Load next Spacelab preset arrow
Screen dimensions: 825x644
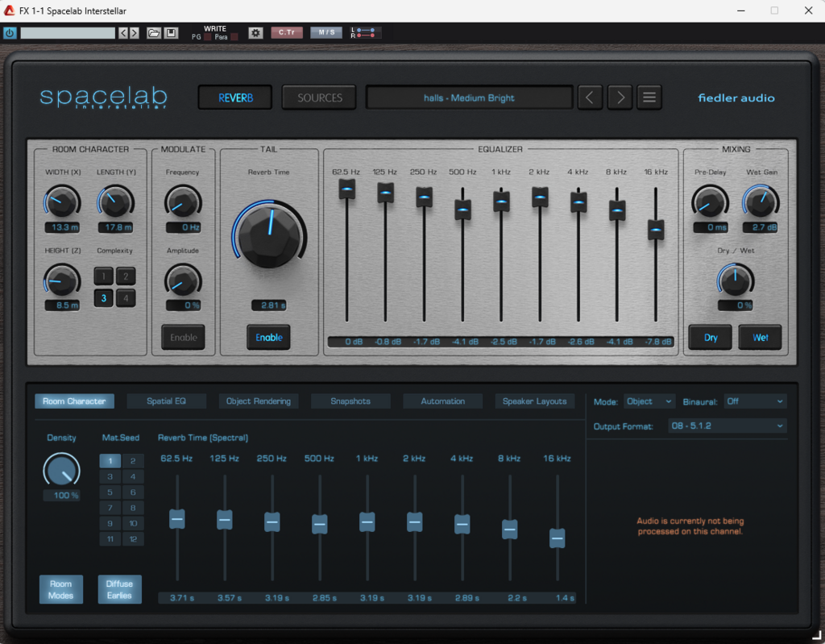pos(620,98)
